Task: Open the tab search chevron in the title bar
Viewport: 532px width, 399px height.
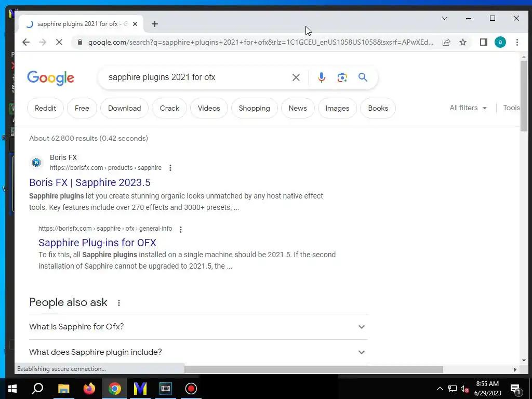Action: pos(445,18)
